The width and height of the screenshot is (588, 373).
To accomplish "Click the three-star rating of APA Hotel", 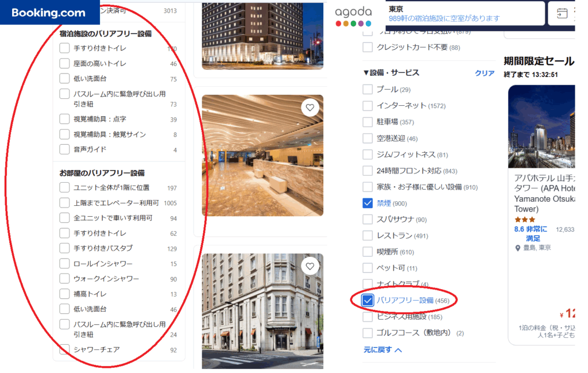I will pyautogui.click(x=524, y=220).
